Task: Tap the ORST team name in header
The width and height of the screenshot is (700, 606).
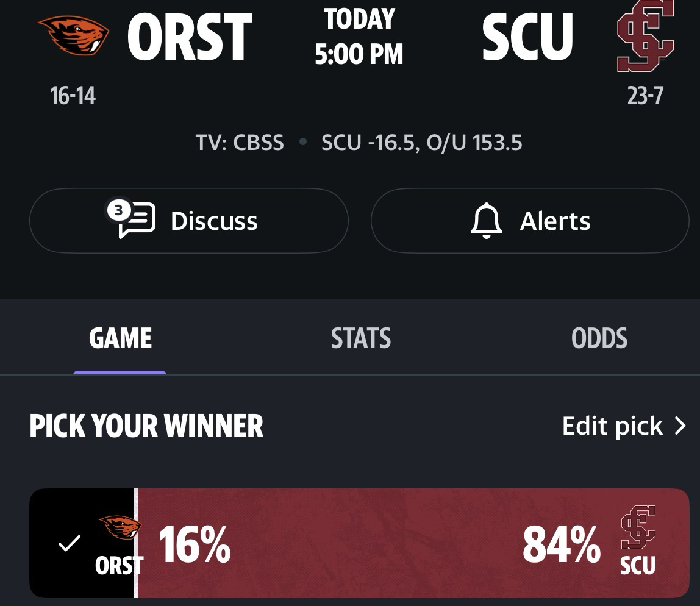Action: click(190, 37)
